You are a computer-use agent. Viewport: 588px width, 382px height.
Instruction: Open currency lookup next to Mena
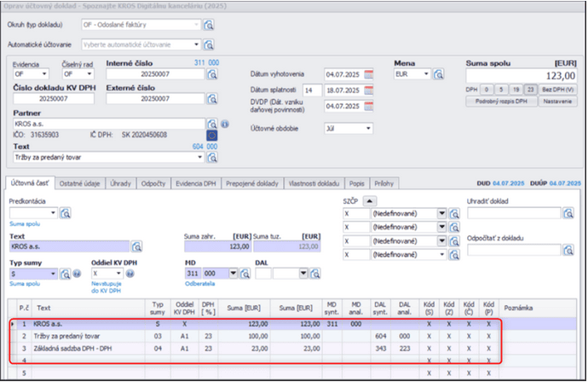coord(440,74)
